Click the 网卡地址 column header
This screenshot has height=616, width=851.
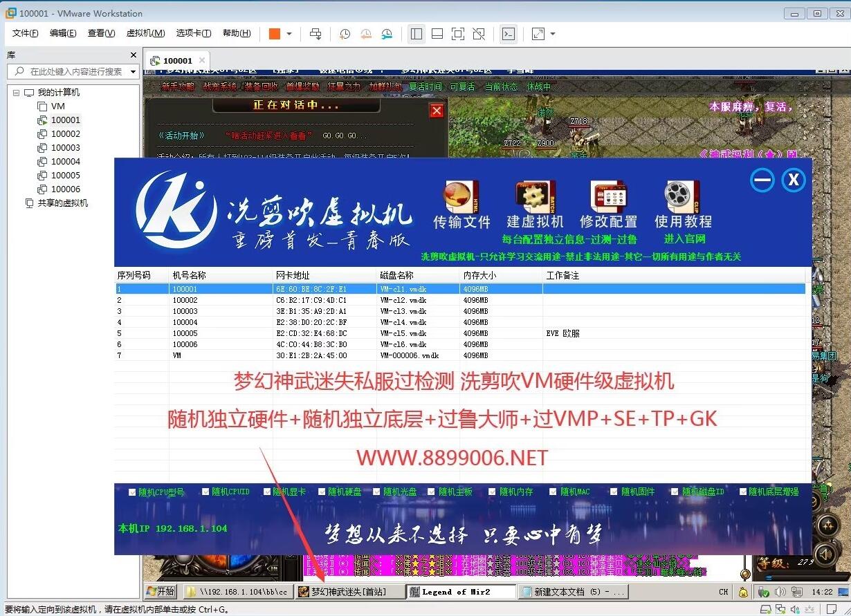[325, 275]
